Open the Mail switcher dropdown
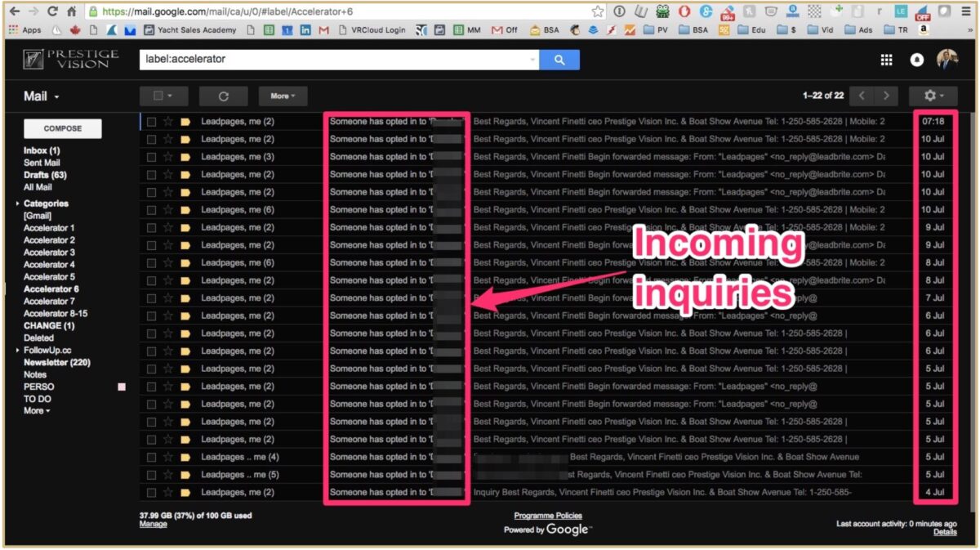 coord(42,96)
